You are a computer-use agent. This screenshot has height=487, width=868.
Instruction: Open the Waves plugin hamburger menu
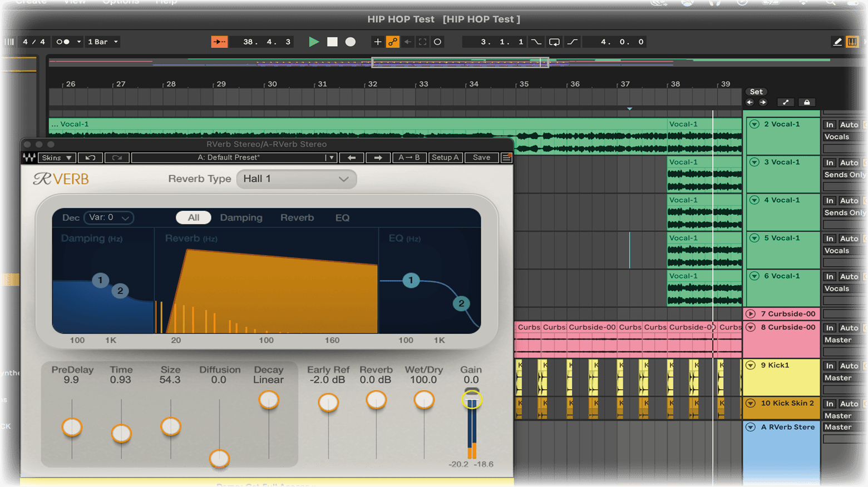tap(506, 158)
